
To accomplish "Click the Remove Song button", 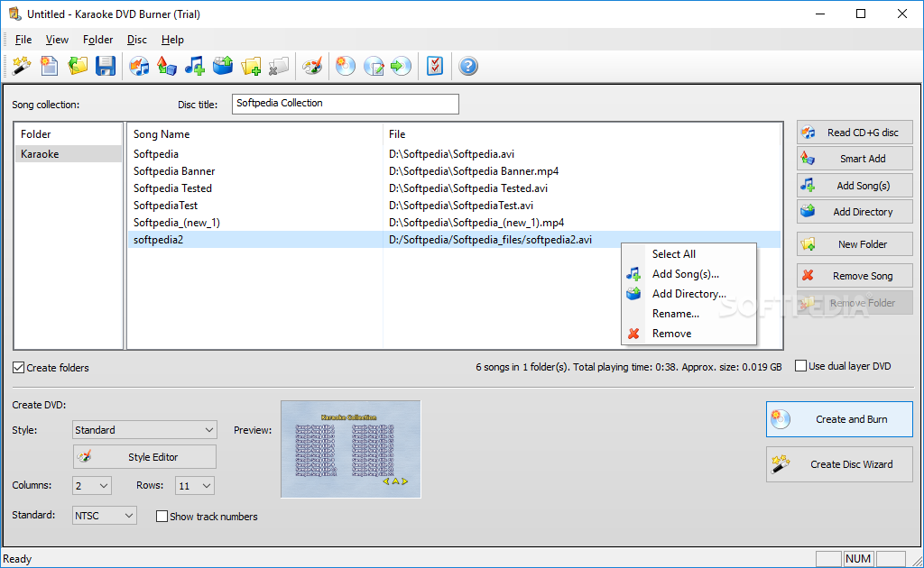I will tap(855, 276).
